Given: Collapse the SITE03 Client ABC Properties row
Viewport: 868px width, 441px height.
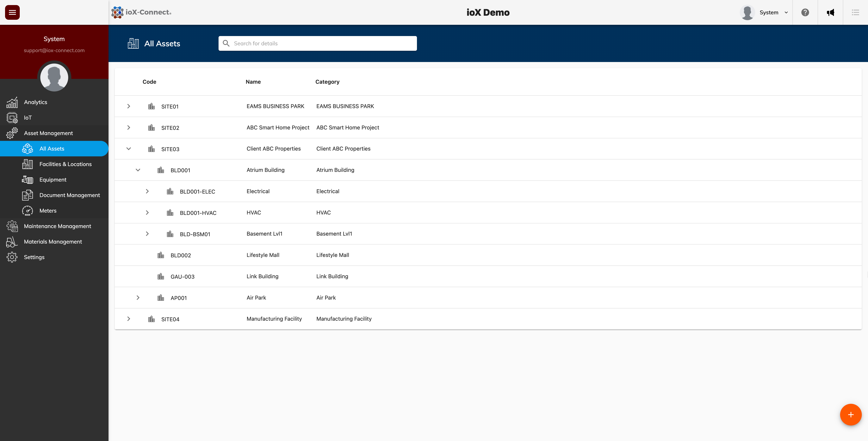Looking at the screenshot, I should (128, 149).
